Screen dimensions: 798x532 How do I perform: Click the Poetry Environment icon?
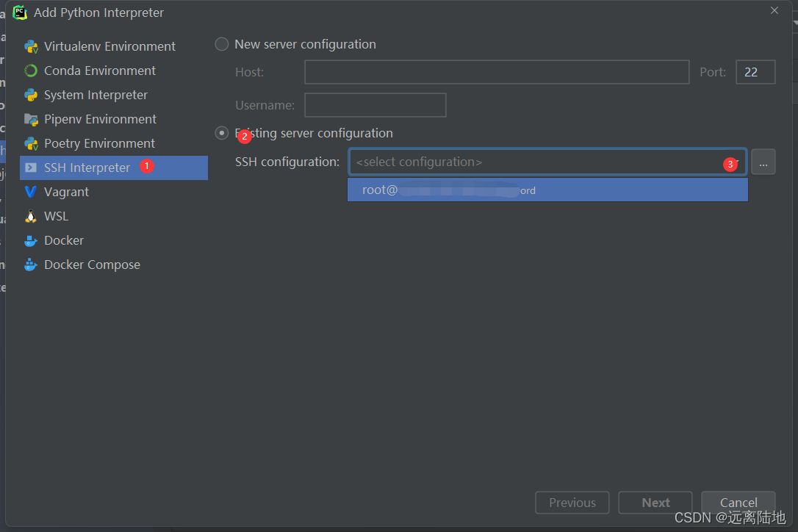tap(31, 143)
